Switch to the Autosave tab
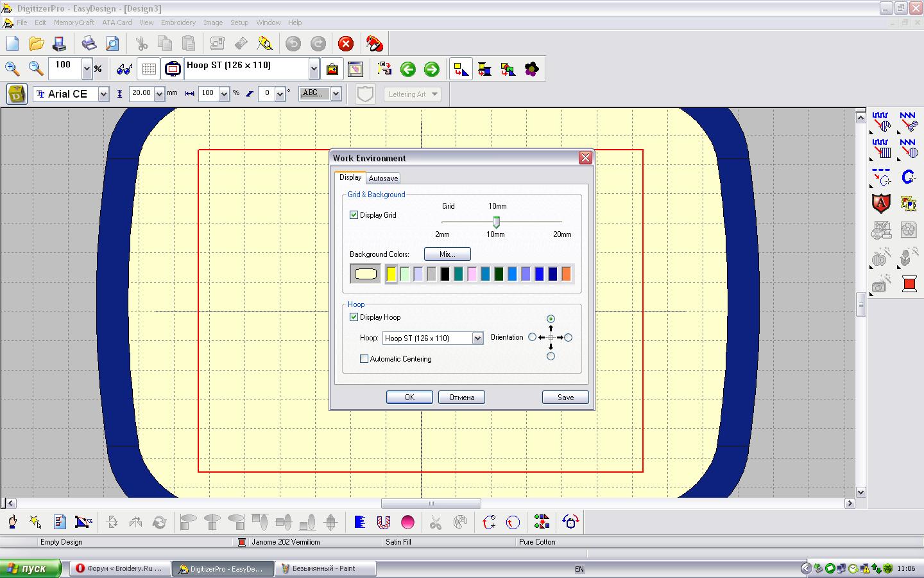Screen dimensions: 924x578 (x=383, y=179)
